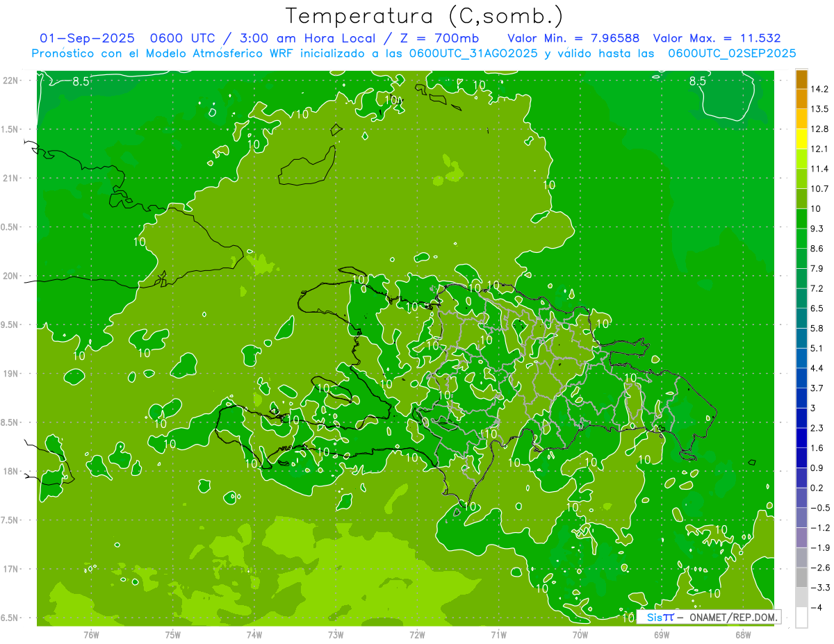Screen dimensions: 834x644
Task: Click the 'Valor Min. = 7.96588' readout
Action: (573, 38)
